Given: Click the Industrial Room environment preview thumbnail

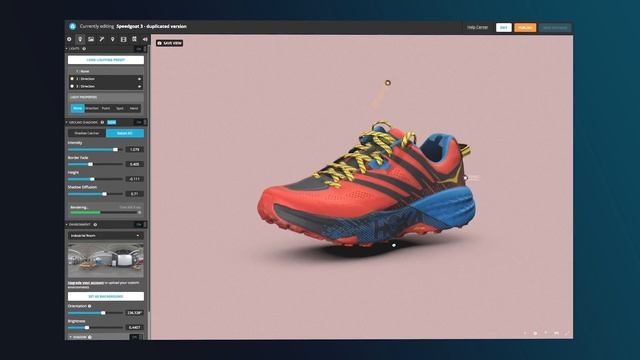Looking at the screenshot, I should pyautogui.click(x=106, y=260).
